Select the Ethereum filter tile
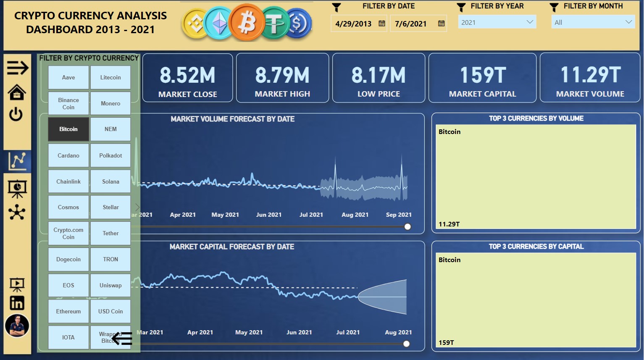644x360 pixels. (x=68, y=311)
